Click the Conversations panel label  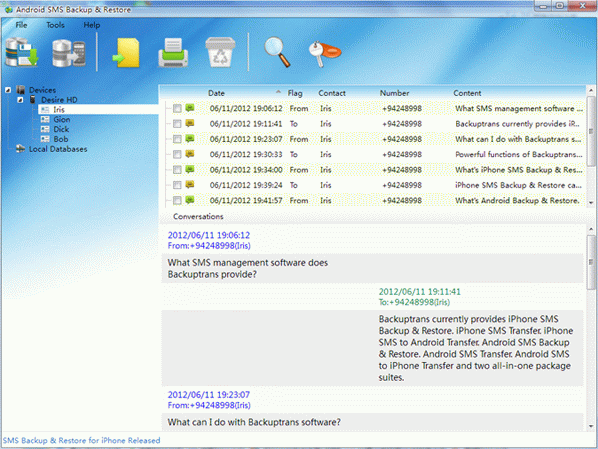[x=198, y=216]
